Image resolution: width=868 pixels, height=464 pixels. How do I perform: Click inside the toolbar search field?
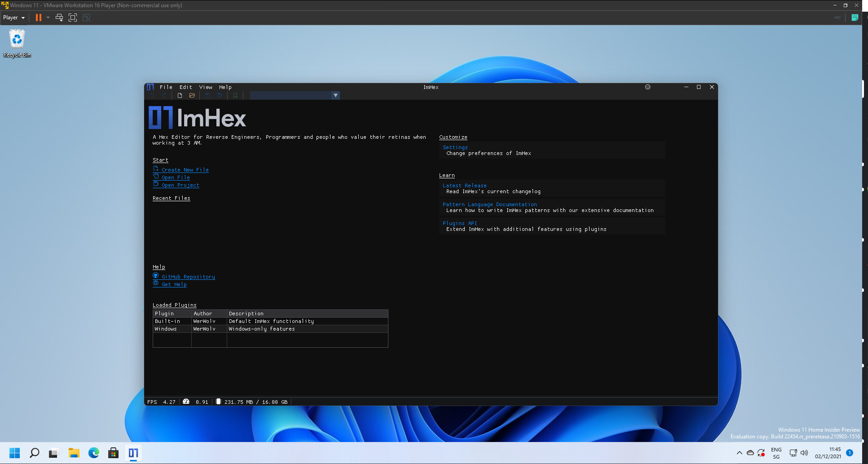pos(290,95)
